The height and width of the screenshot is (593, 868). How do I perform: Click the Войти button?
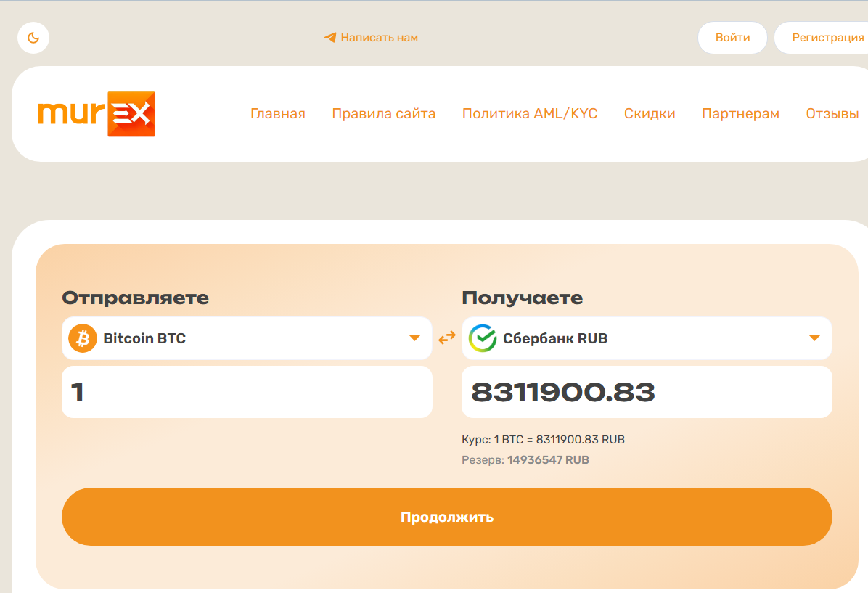[732, 37]
